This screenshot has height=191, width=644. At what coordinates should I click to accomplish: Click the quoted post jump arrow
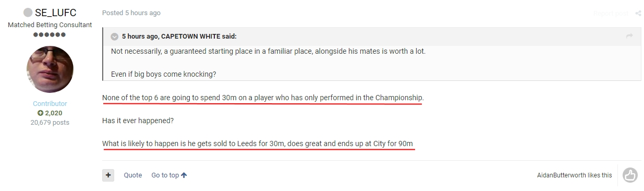click(x=629, y=36)
